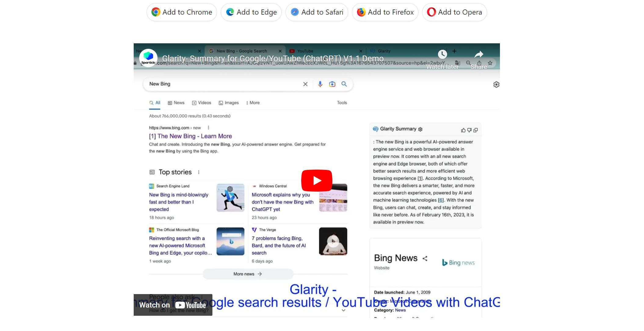Screen dimensions: 644x331
Task: Click the Add to Edge button
Action: tap(251, 12)
